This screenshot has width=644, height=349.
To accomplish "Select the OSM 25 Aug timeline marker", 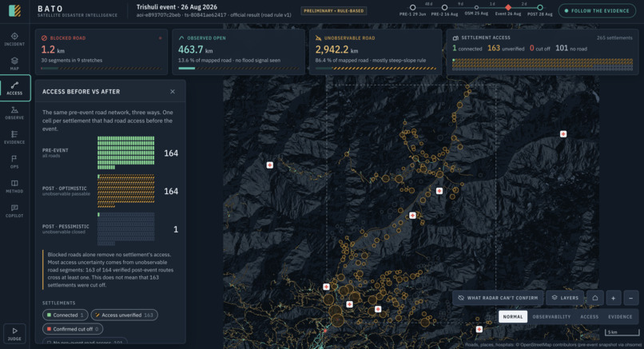I will click(x=476, y=7).
